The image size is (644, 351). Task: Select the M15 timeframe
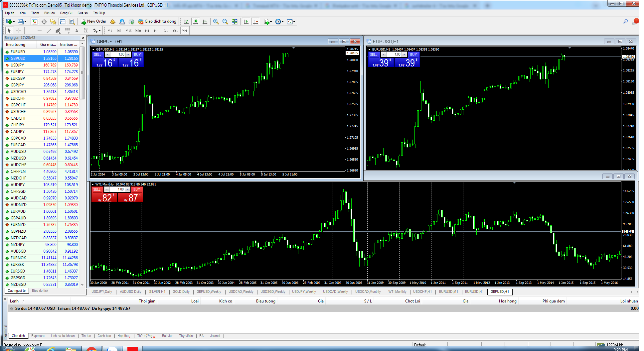[x=128, y=31]
